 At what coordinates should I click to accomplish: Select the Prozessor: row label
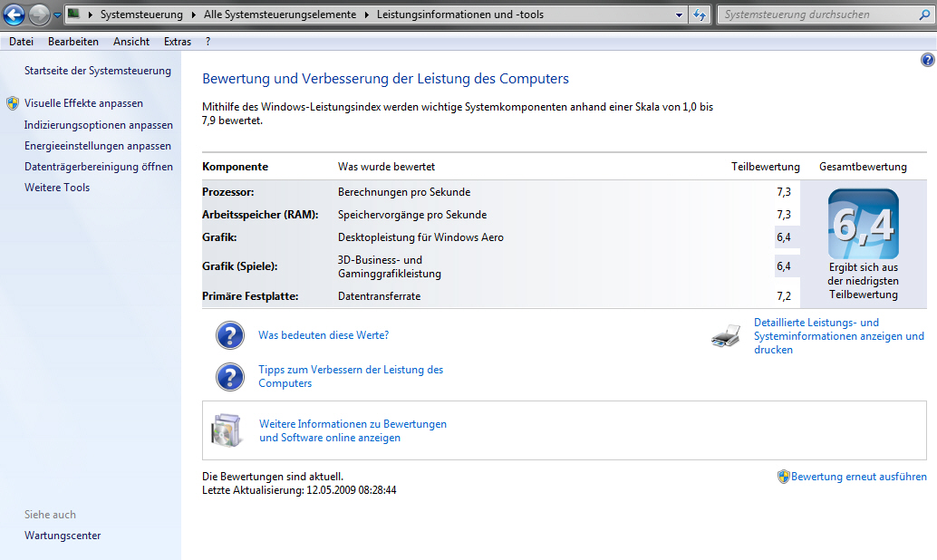228,192
